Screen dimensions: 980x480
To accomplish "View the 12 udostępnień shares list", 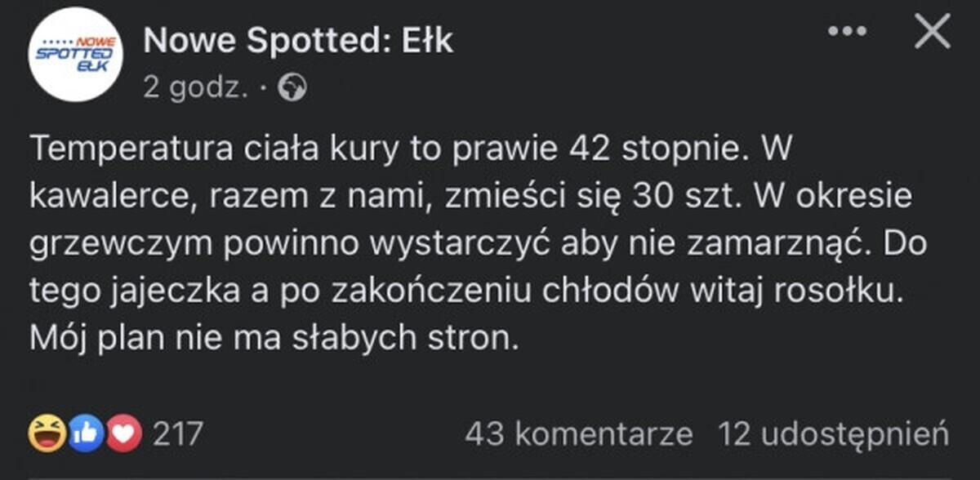I will [833, 433].
